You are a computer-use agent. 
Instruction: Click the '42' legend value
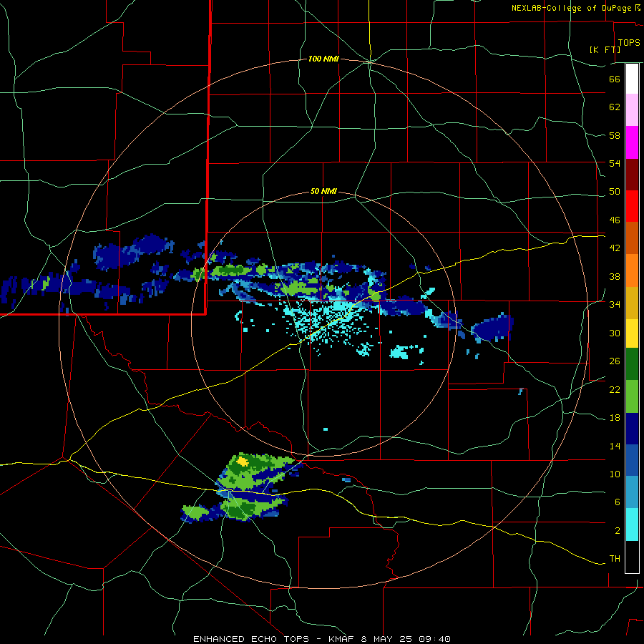(615, 248)
